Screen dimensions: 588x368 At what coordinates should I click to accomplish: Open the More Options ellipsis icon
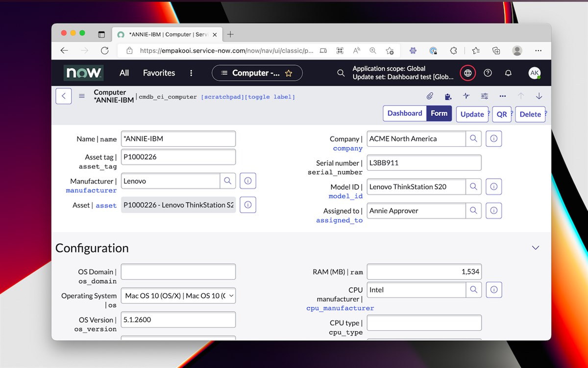tap(502, 96)
